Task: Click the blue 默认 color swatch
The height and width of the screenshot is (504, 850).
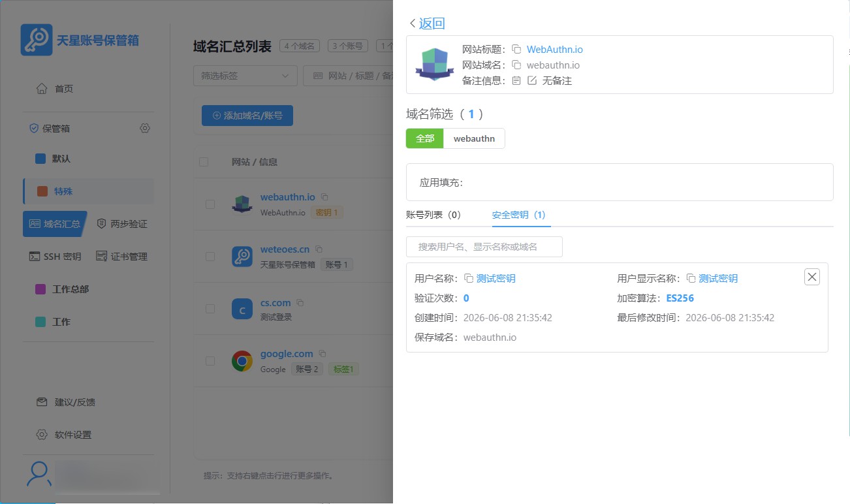Action: [40, 159]
